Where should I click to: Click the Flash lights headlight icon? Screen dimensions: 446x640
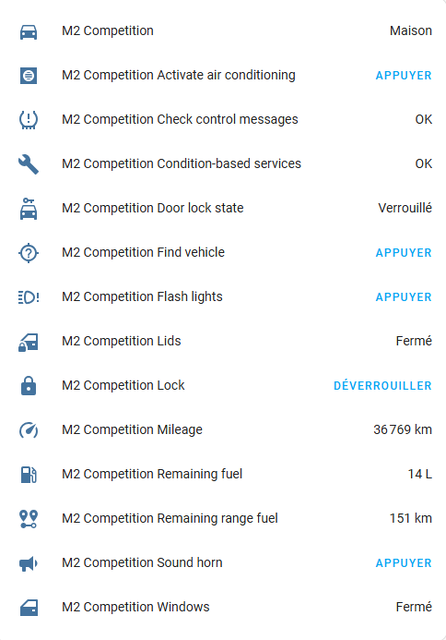coord(29,297)
